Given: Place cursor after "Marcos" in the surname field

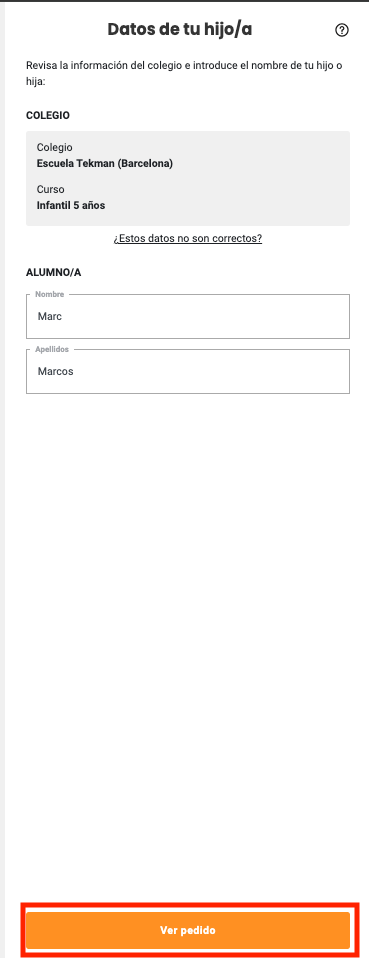Looking at the screenshot, I should click(x=75, y=371).
